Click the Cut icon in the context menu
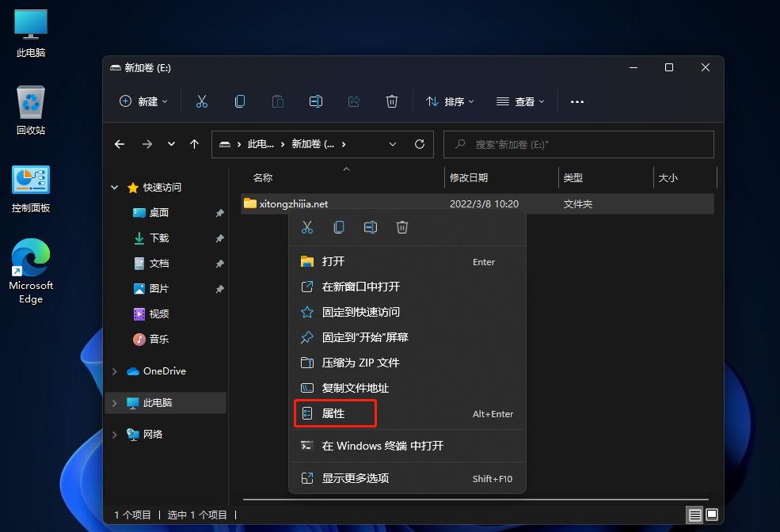 [308, 227]
